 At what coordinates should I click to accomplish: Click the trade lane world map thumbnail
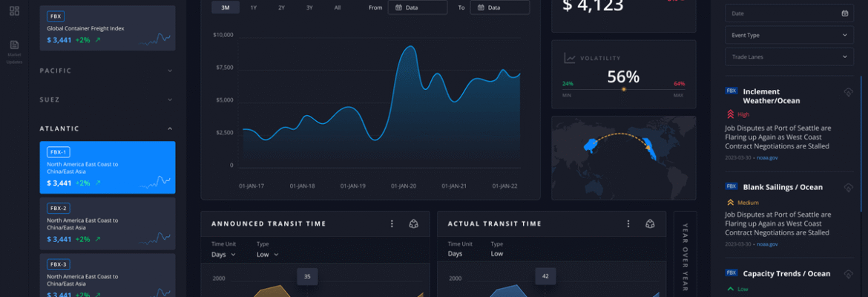(624, 158)
